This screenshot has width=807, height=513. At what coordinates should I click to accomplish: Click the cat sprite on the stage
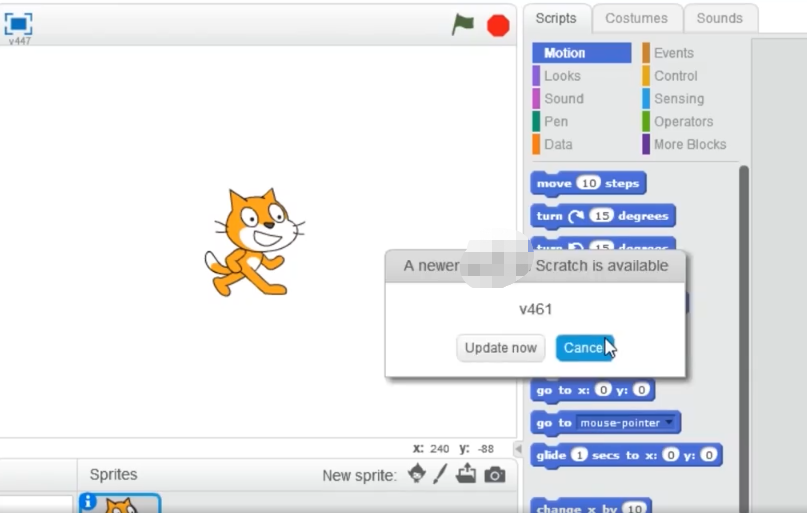pos(254,242)
